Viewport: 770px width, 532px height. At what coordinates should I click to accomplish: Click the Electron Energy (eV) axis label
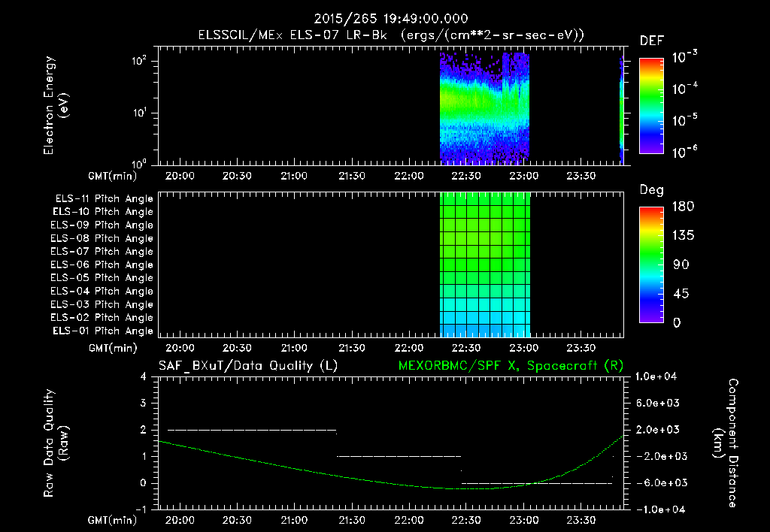[x=56, y=105]
